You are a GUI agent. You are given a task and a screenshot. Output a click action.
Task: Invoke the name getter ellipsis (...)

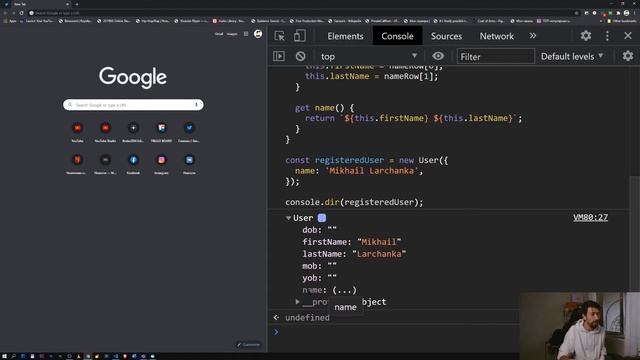pos(344,290)
